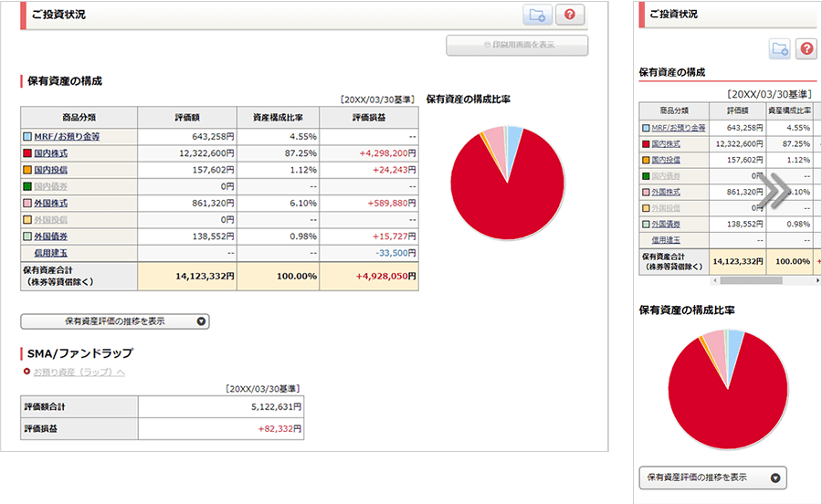Click the +4,928,050円 total gain

(385, 276)
